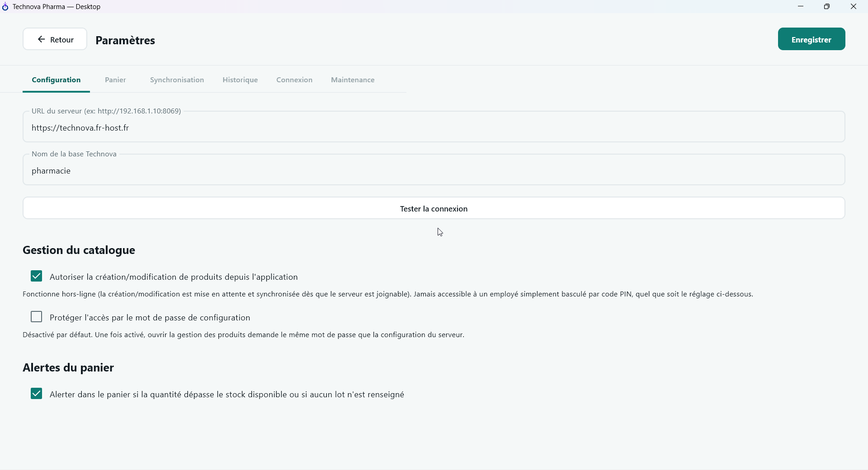The image size is (868, 470).
Task: Close the Technova Pharma window
Action: point(854,6)
